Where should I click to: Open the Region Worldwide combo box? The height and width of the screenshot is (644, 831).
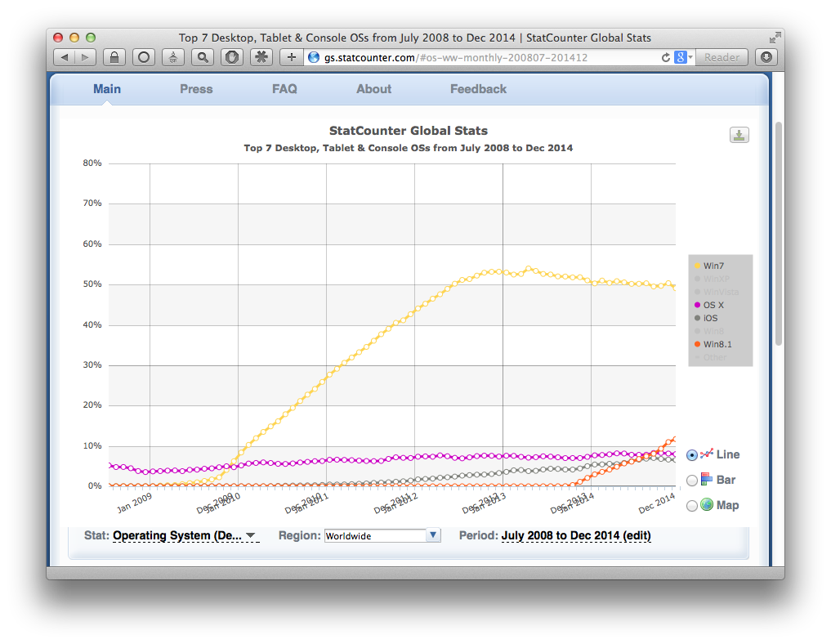pyautogui.click(x=382, y=535)
